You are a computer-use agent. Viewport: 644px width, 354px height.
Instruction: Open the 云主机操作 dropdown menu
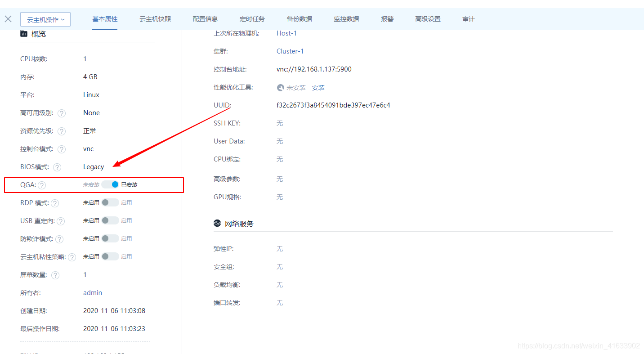pyautogui.click(x=45, y=19)
